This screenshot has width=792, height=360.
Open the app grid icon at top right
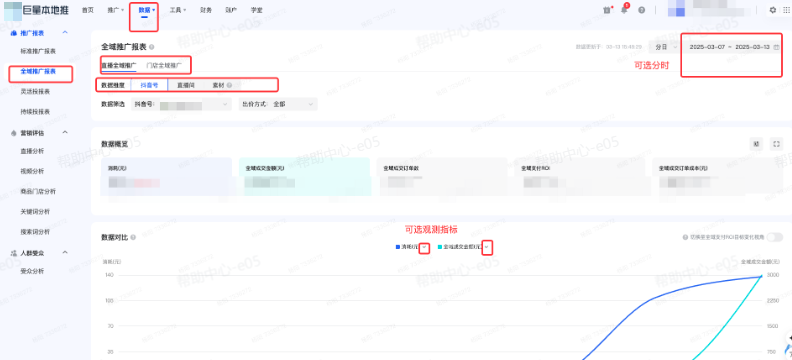[787, 10]
